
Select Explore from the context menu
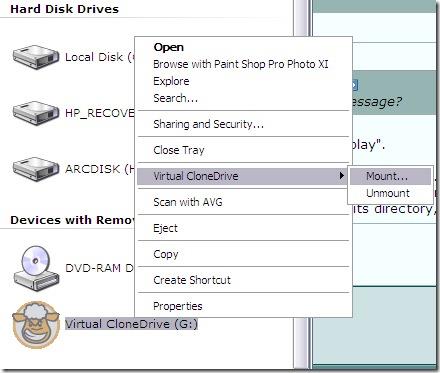click(171, 81)
